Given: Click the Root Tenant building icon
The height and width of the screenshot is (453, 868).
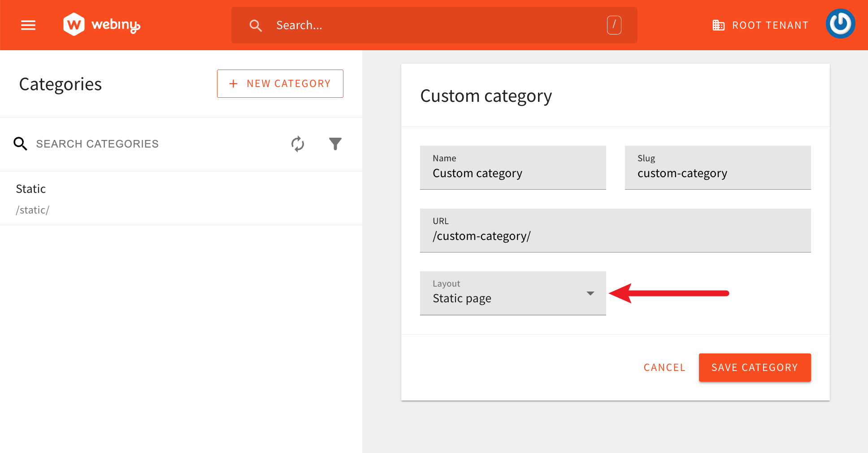Looking at the screenshot, I should pos(718,25).
